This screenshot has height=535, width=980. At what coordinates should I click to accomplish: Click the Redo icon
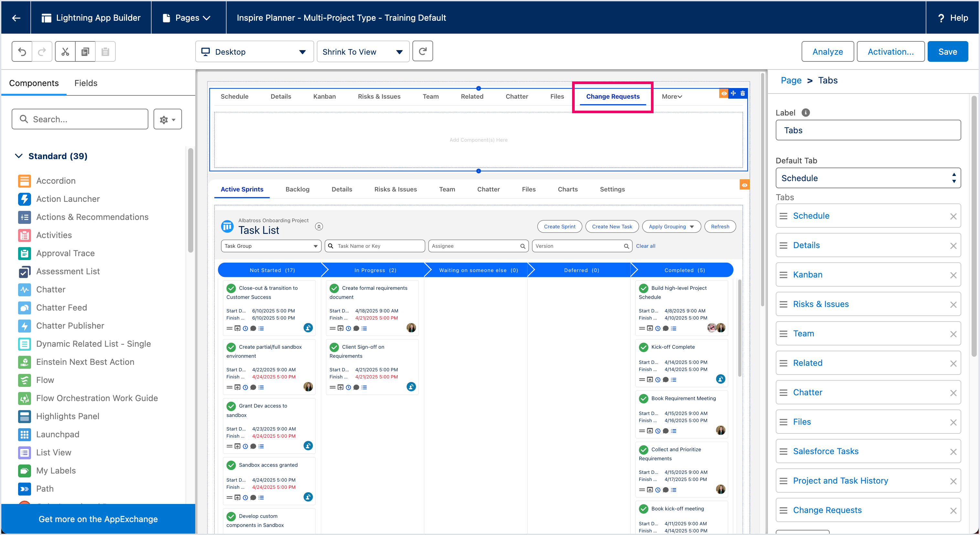[x=42, y=51]
